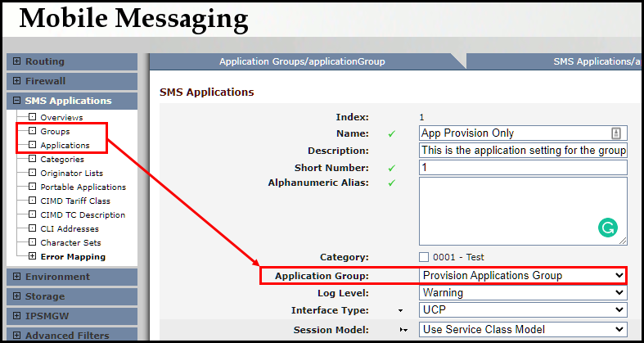Open the Groups tree item

coord(55,132)
